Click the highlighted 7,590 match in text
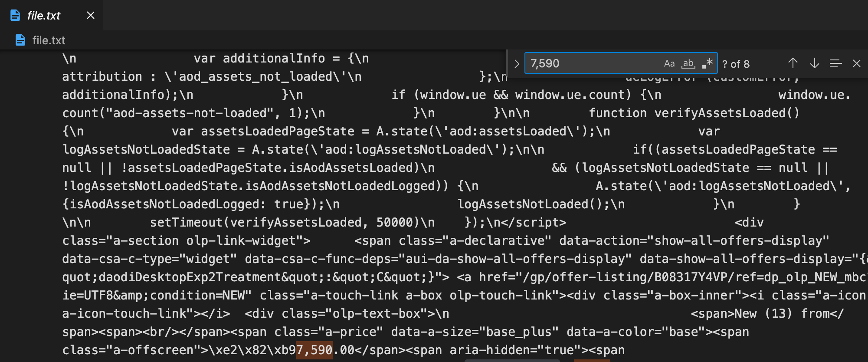868x362 pixels. point(314,350)
